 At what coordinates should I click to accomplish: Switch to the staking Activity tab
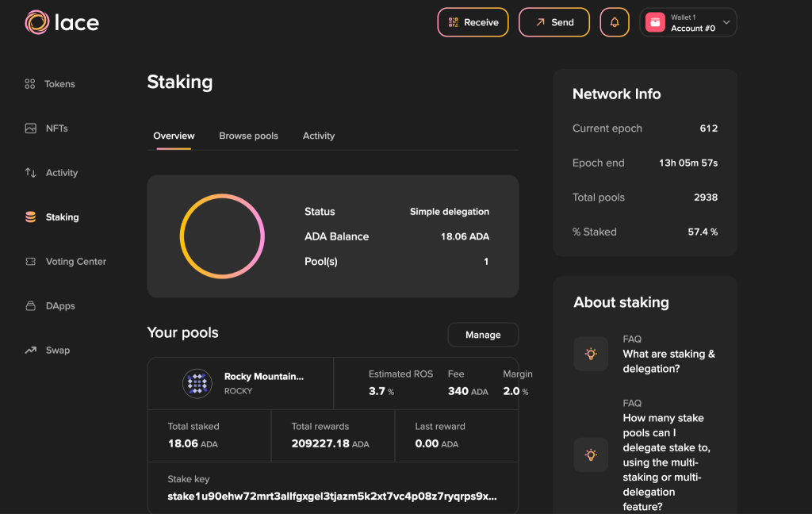tap(319, 136)
